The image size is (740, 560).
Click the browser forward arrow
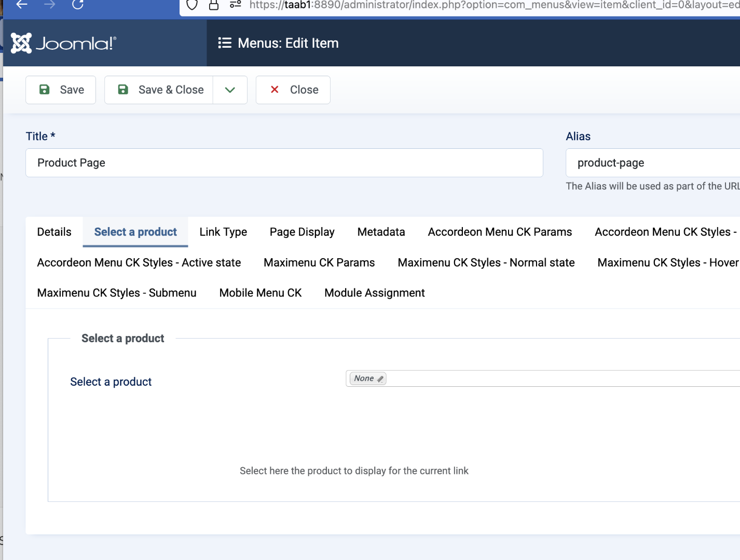click(x=50, y=5)
